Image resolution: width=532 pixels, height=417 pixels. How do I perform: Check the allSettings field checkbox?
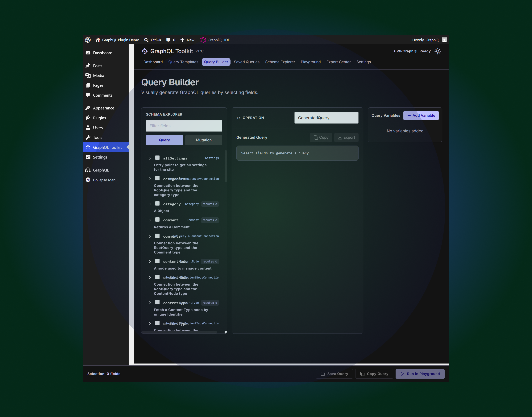pos(157,158)
